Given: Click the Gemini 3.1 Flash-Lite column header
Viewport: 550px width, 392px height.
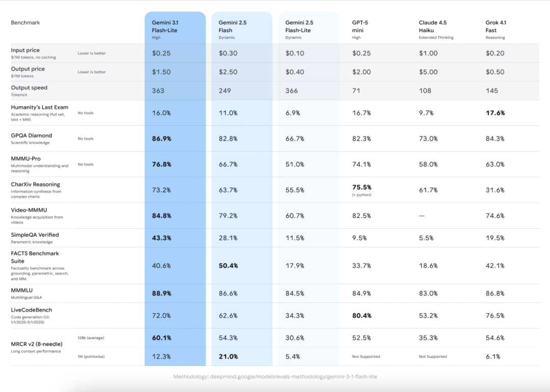Looking at the screenshot, I should [x=164, y=30].
